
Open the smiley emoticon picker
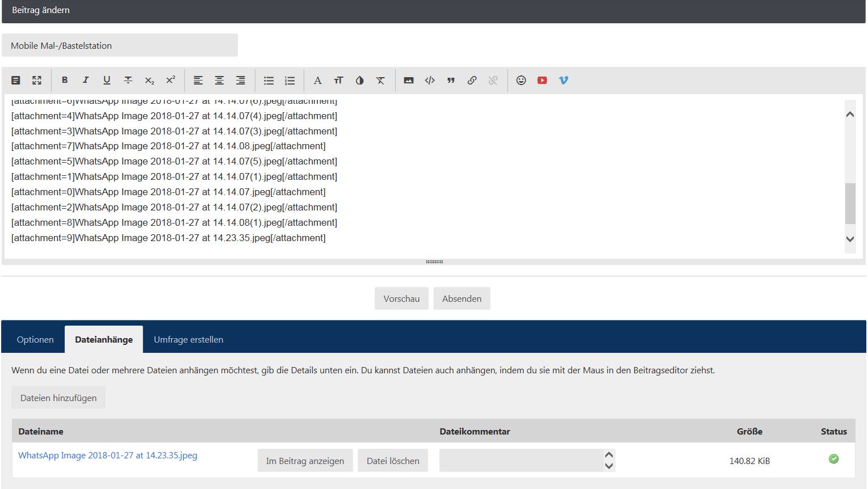521,81
